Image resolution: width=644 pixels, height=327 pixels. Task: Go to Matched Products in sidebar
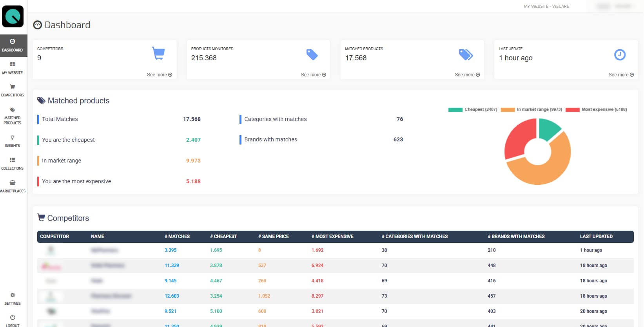pos(13,116)
